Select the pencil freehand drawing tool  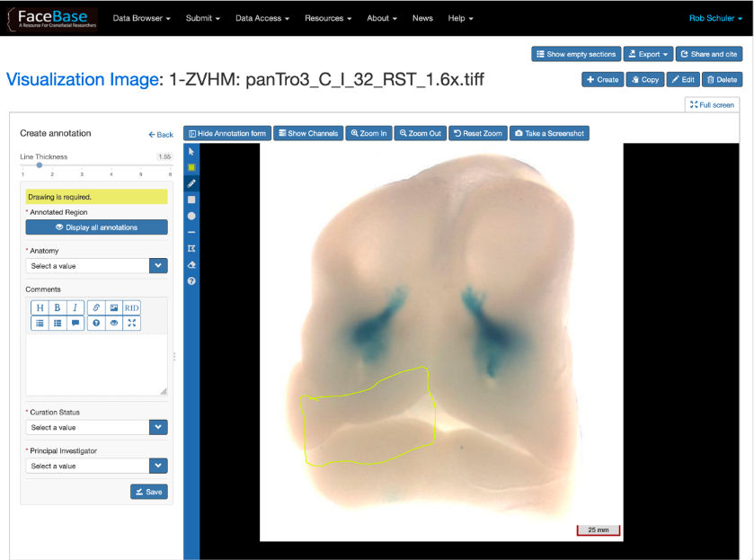coord(191,183)
